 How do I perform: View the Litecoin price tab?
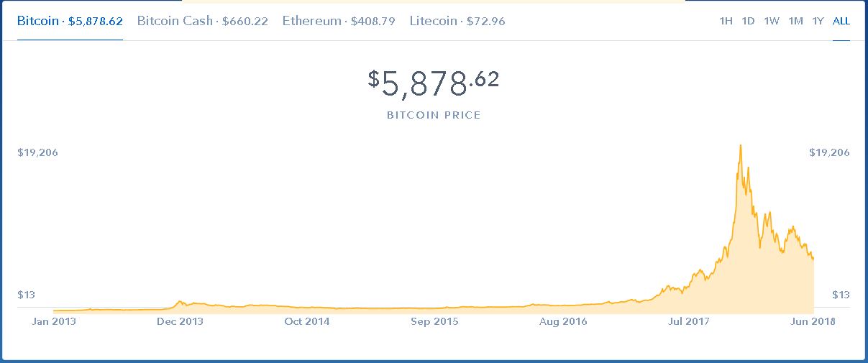click(457, 21)
